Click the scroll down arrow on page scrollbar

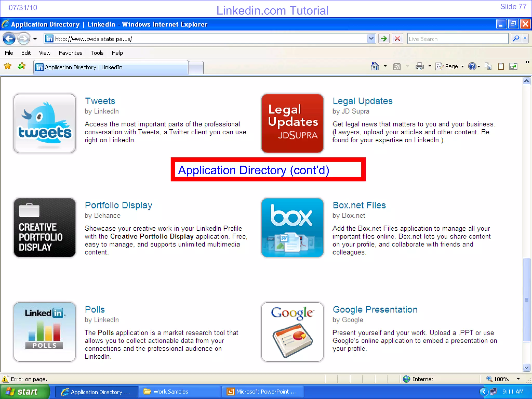tap(527, 368)
